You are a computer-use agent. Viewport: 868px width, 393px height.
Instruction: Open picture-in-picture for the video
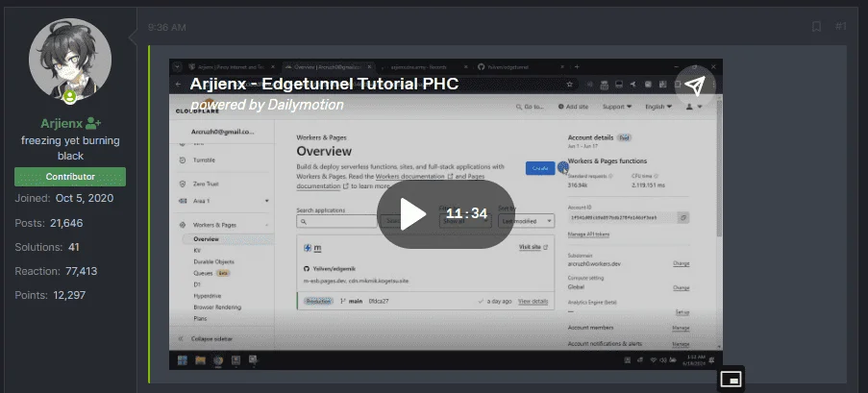coord(732,379)
